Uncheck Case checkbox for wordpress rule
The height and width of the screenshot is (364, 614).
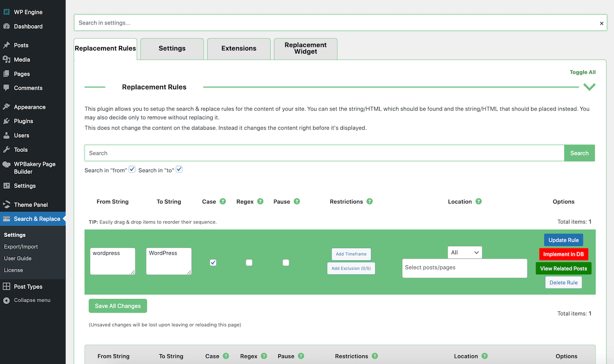tap(213, 262)
